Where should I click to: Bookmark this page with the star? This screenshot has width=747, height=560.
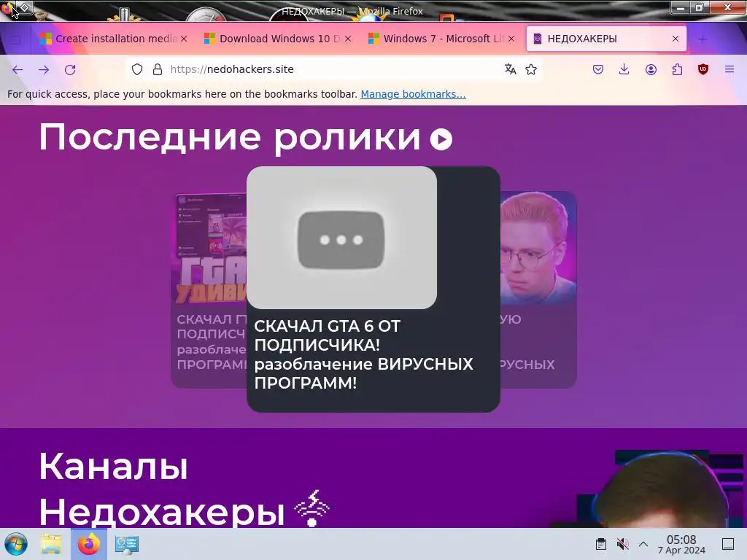coord(531,69)
